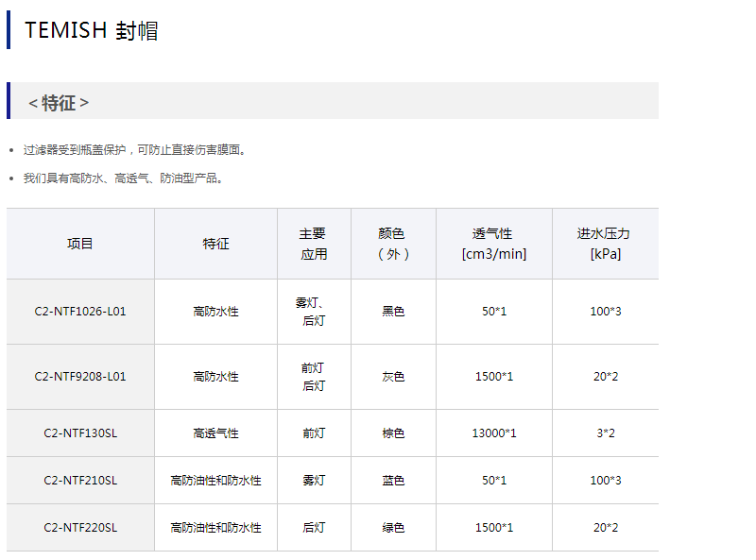Viewport: 756px width, 560px height.
Task: Select the C2-NTF1026-L01 product cell
Action: (80, 311)
